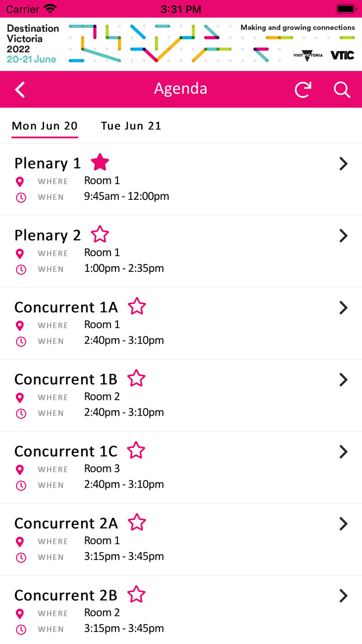
Task: Open Concurrent 2B using its chevron
Action: point(343,595)
